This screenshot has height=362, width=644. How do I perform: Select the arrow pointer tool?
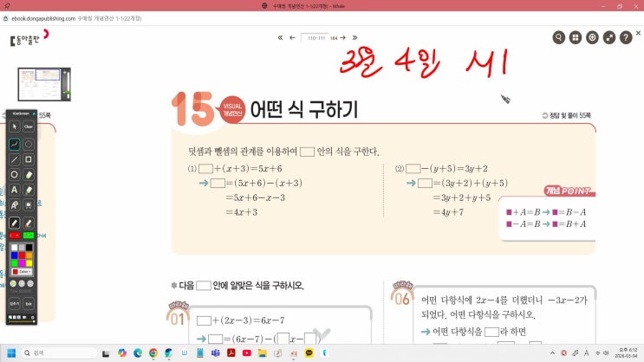coord(15,126)
